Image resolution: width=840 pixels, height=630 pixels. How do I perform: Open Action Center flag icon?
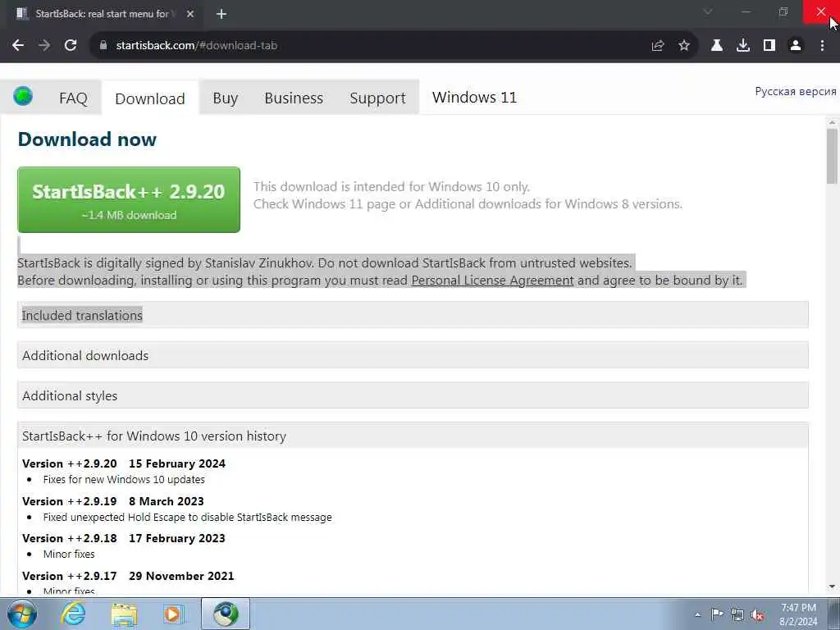(x=717, y=614)
